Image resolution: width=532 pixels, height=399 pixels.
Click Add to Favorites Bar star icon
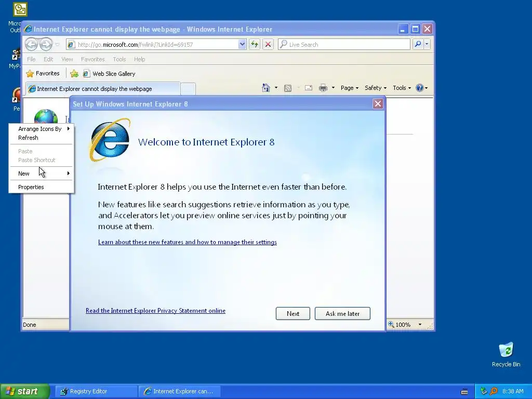coord(74,73)
